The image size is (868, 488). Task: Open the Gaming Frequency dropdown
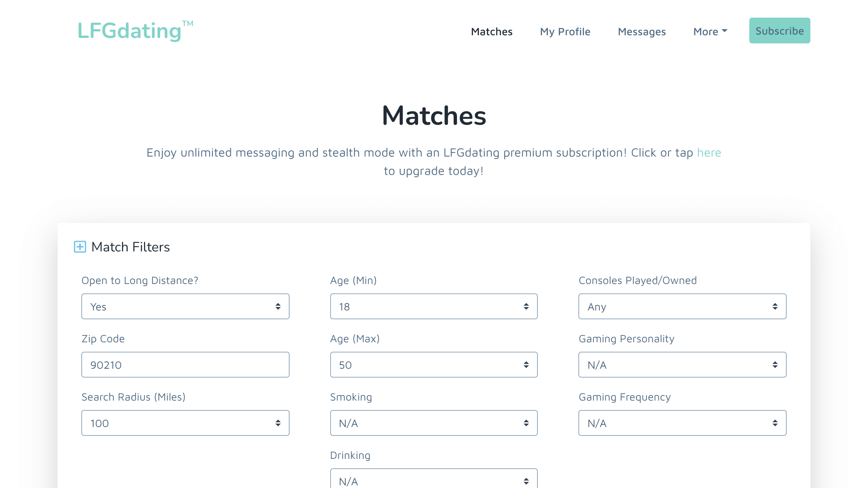tap(682, 423)
